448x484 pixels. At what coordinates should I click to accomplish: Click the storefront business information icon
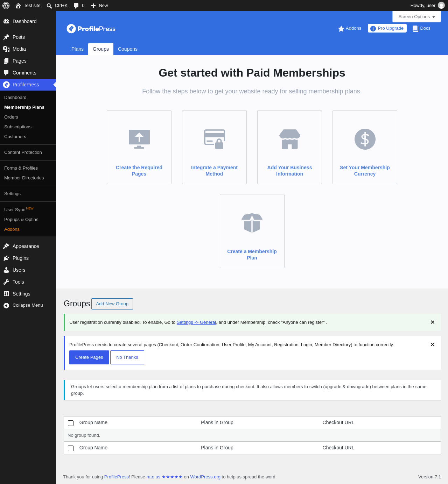point(290,139)
